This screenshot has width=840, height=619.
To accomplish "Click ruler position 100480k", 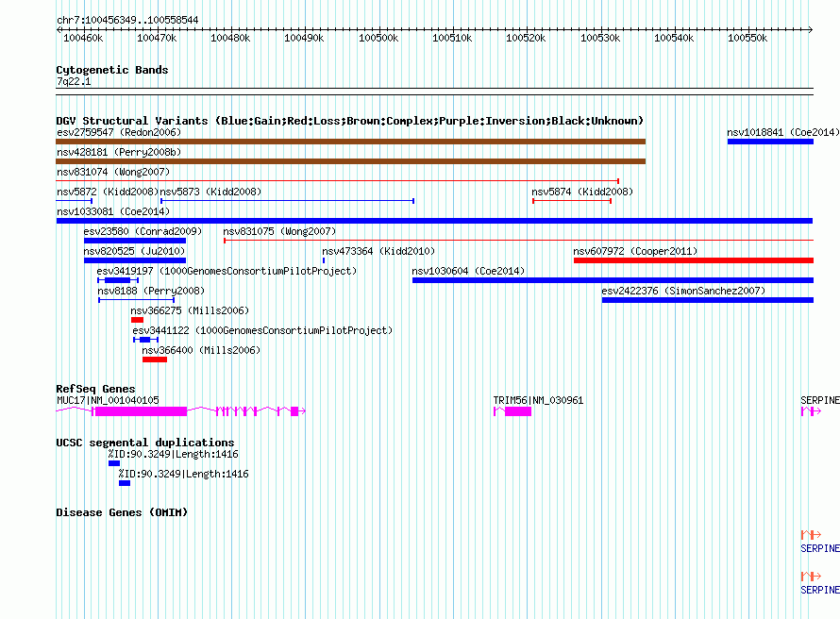I will [230, 38].
